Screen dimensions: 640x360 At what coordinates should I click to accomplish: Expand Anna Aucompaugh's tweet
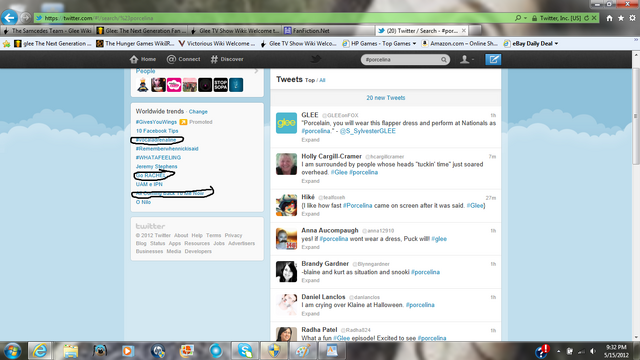coord(311,247)
